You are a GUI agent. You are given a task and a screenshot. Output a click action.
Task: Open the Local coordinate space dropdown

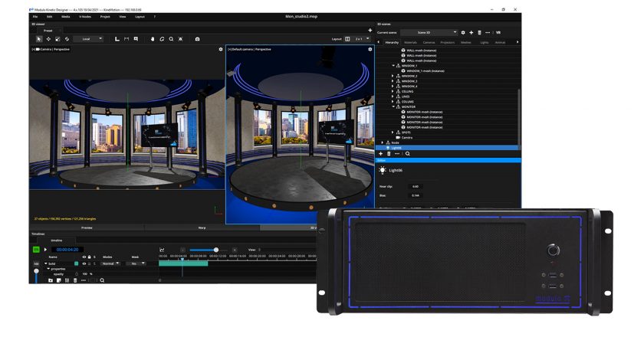coord(90,39)
